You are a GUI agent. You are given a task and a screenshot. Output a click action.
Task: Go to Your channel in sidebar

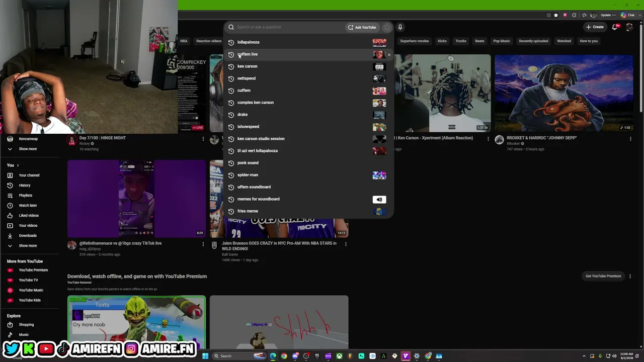29,175
